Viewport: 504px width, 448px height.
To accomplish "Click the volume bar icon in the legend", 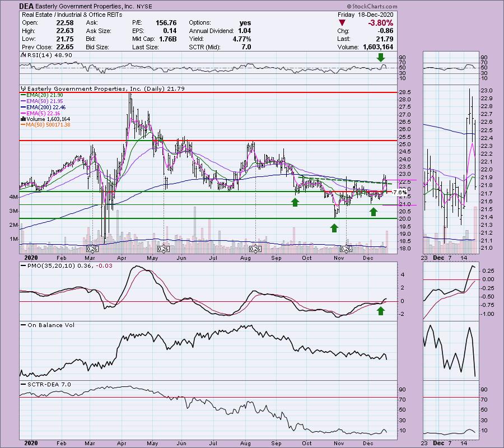I will 23,119.
